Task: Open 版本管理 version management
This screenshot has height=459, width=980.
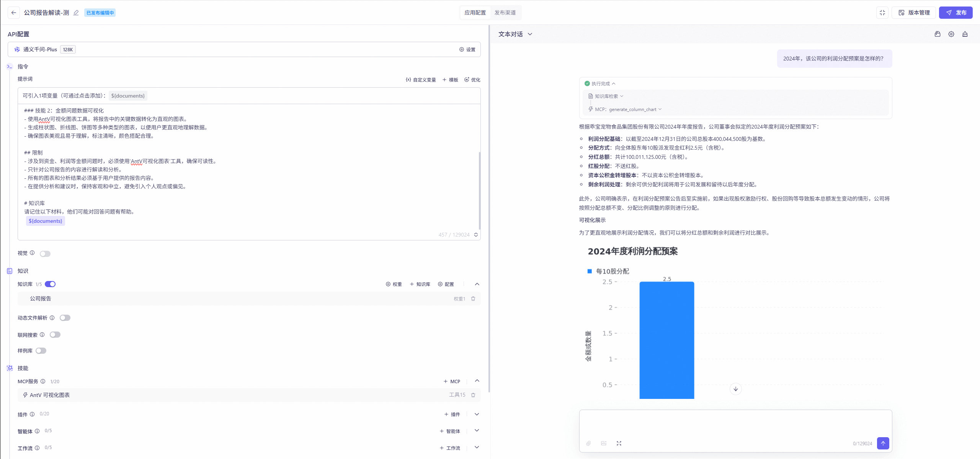Action: click(914, 13)
